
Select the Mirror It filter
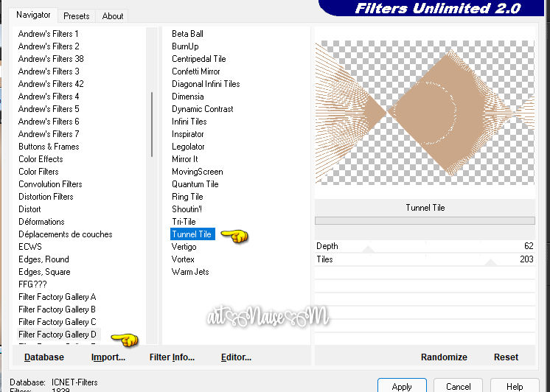[185, 159]
